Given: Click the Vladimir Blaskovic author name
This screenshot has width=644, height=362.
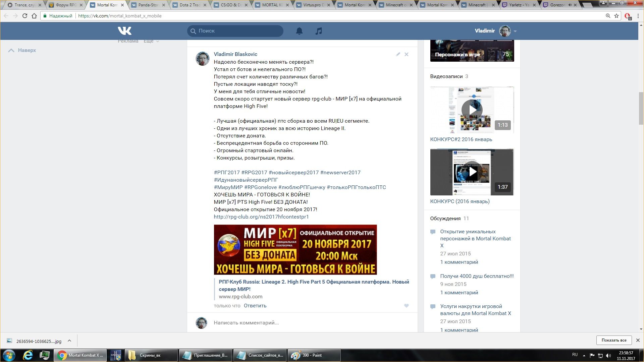Looking at the screenshot, I should pyautogui.click(x=235, y=54).
